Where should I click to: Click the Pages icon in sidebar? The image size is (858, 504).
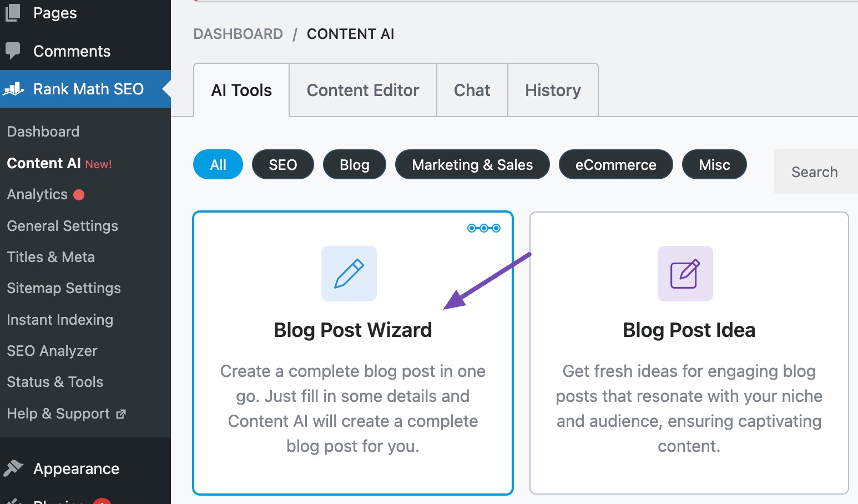13,13
